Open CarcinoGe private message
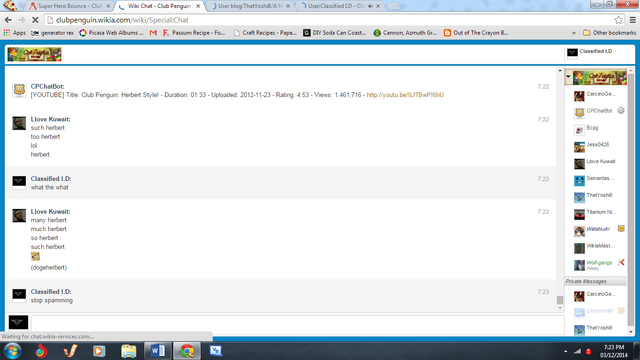 tap(595, 295)
